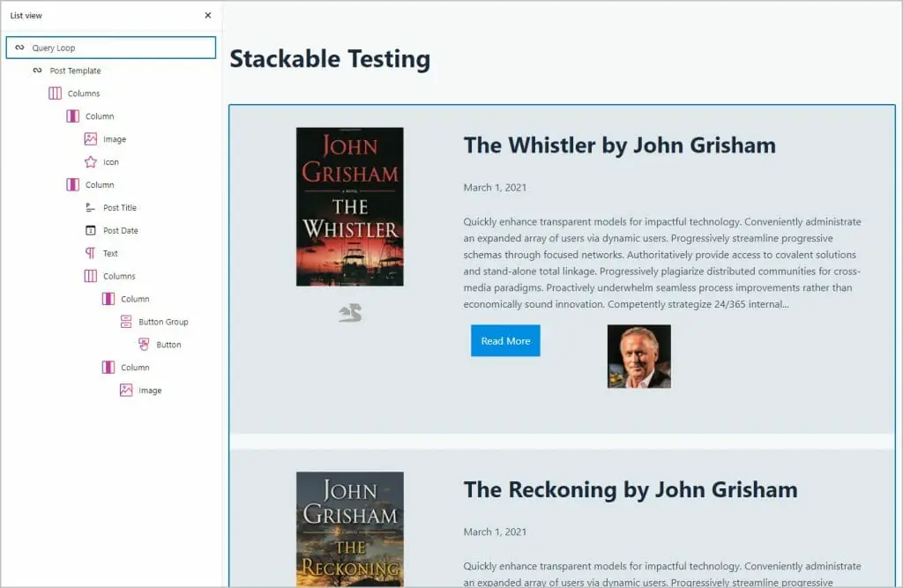Click the small icon beneath The Whistler cover
Image resolution: width=903 pixels, height=588 pixels.
[x=350, y=313]
